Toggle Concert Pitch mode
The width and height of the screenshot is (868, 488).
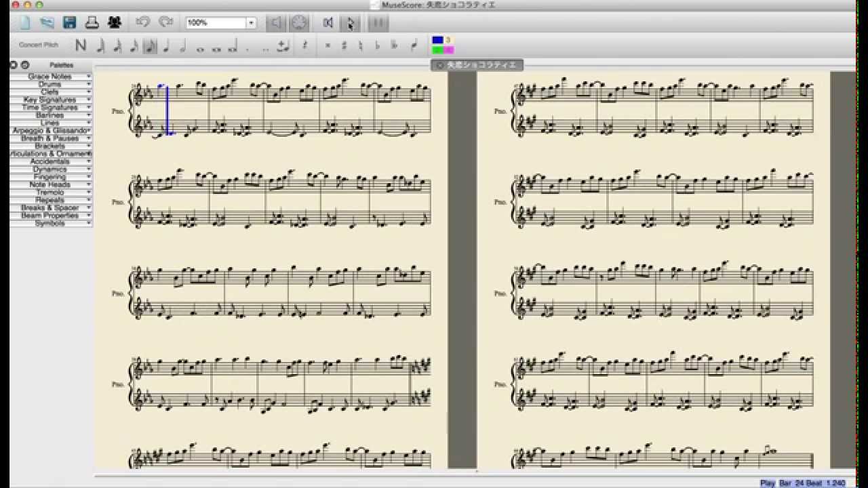(x=39, y=45)
